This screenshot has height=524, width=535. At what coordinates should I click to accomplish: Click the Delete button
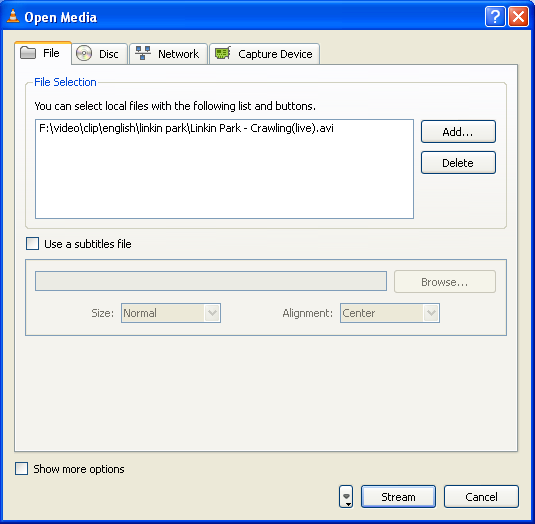(458, 163)
